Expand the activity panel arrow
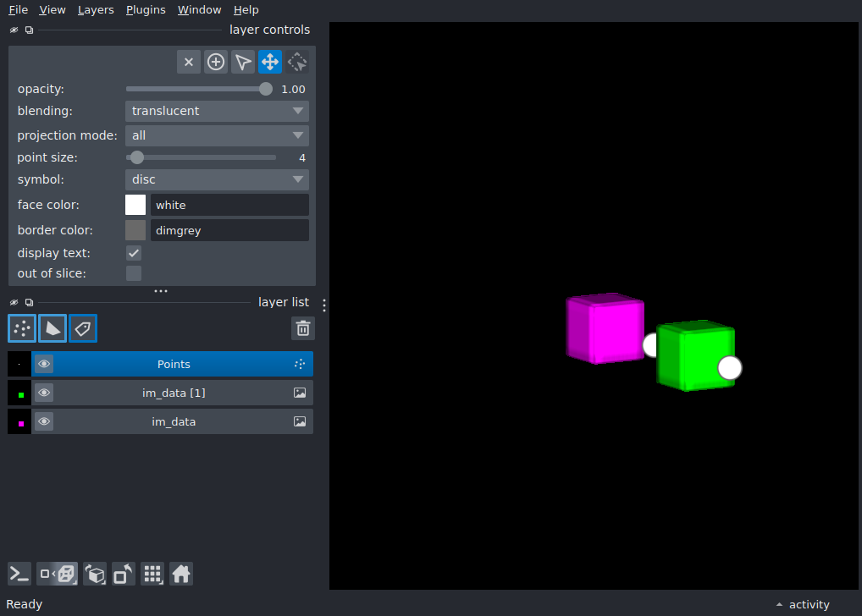 click(x=779, y=604)
